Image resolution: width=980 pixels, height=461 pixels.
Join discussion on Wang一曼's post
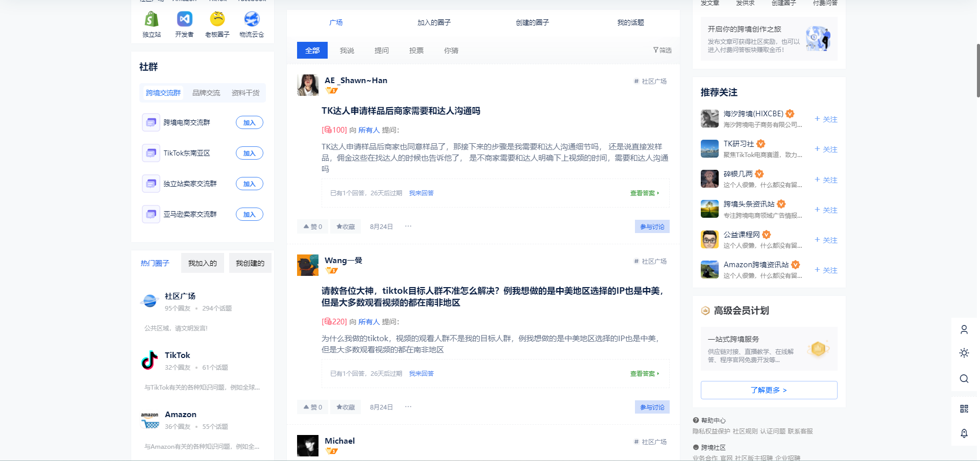click(652, 407)
